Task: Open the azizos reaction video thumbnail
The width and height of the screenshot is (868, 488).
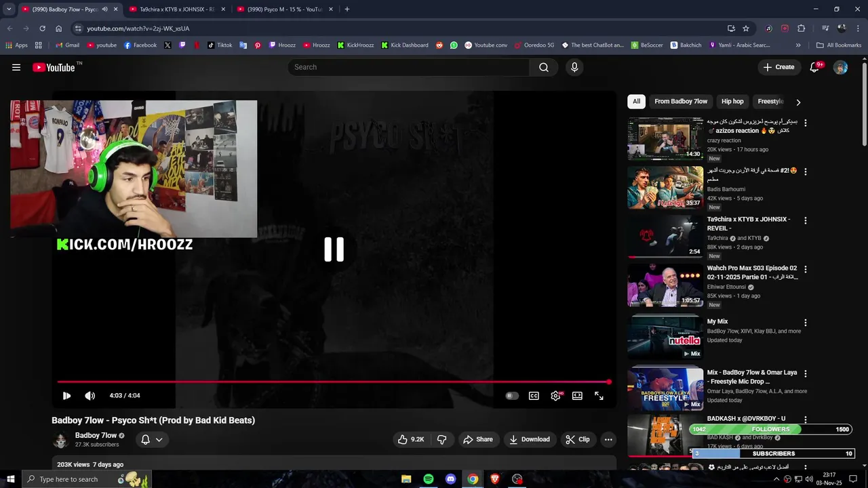Action: point(665,139)
